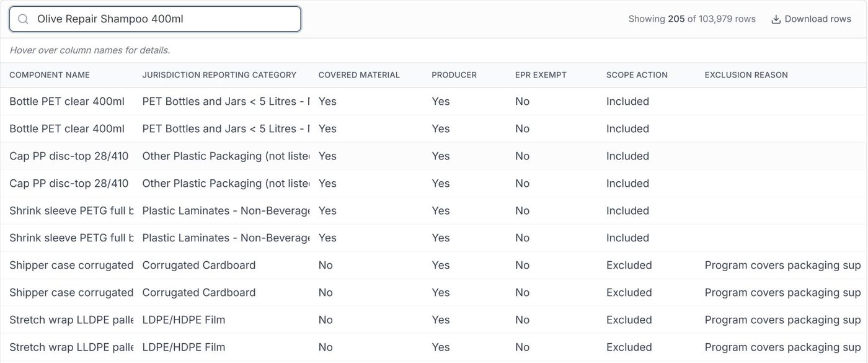The height and width of the screenshot is (363, 868).
Task: Click Included in first Bottle PET row
Action: click(x=628, y=102)
